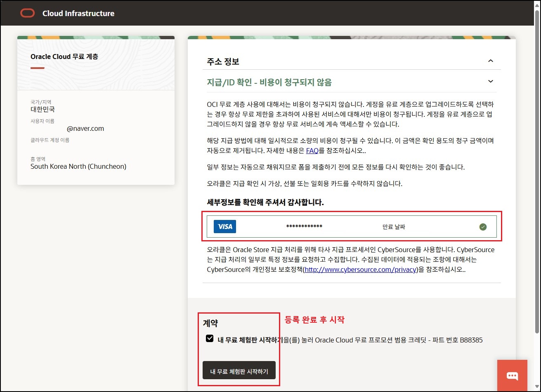Click the South Korea North (Chuncheon) region text
This screenshot has width=541, height=392.
(78, 166)
